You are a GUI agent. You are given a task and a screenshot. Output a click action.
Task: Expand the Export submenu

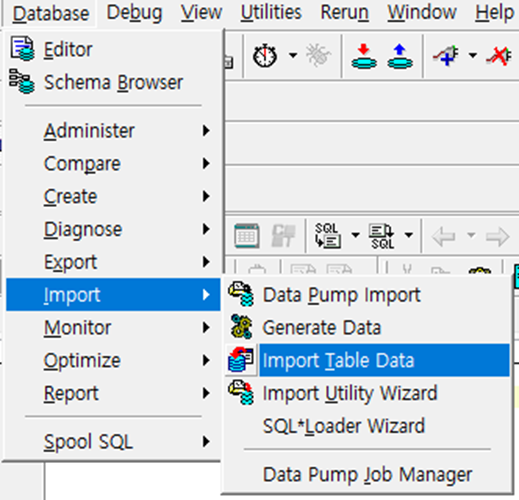coord(113,262)
